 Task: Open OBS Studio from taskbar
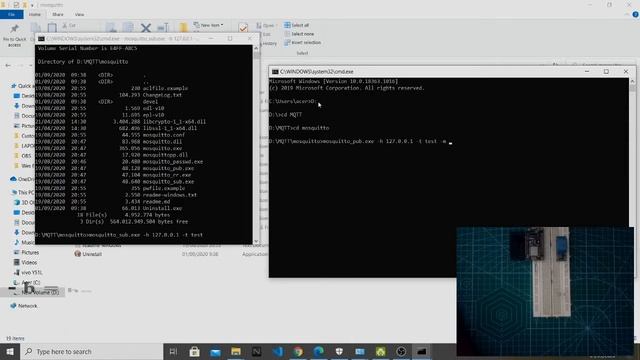[x=401, y=351]
